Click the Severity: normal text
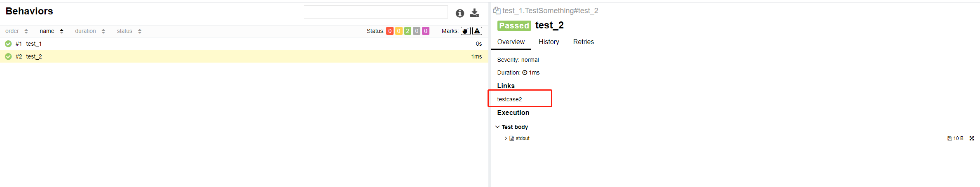Image resolution: width=980 pixels, height=187 pixels. 518,60
